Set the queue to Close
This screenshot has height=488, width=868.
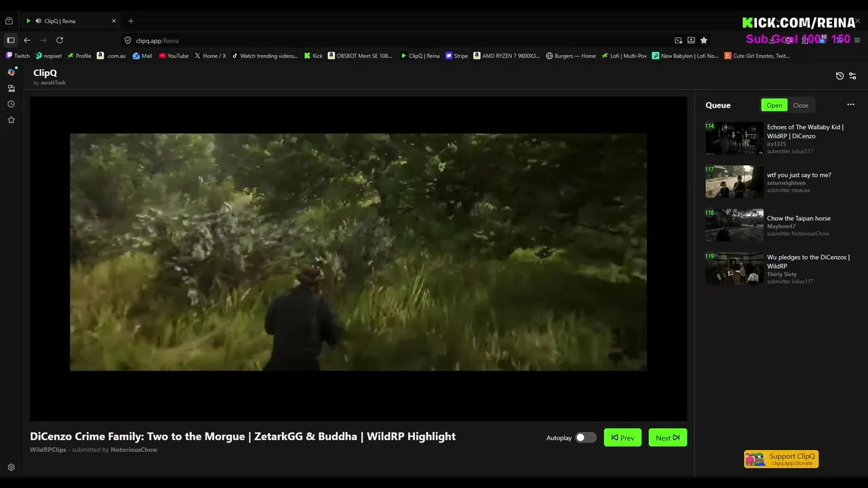tap(801, 105)
